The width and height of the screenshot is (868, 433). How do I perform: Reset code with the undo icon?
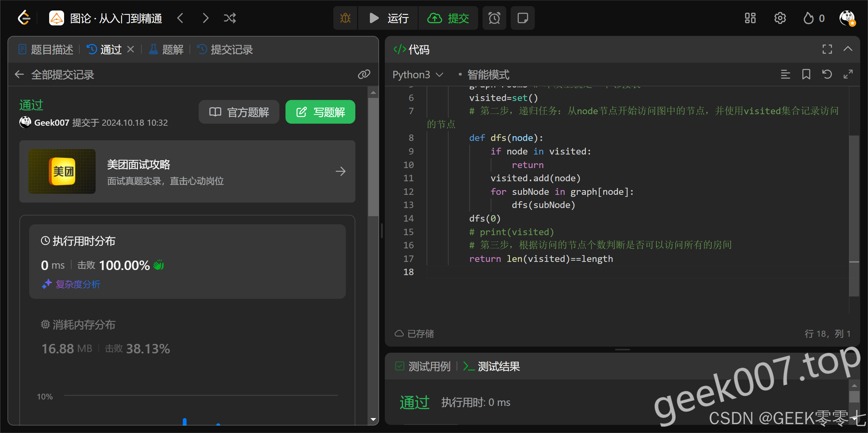827,74
